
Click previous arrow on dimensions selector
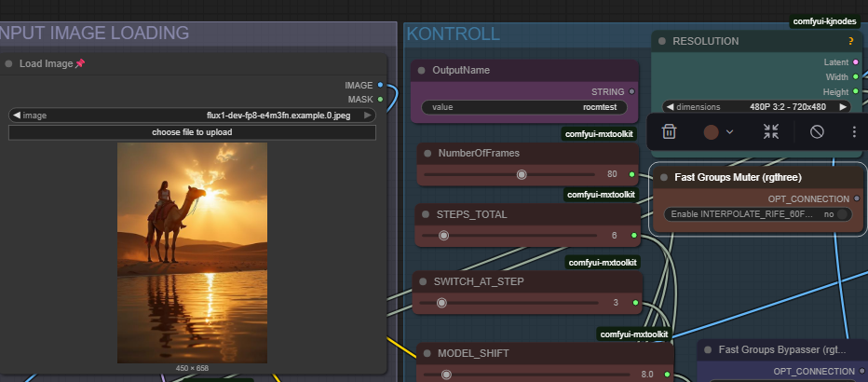(669, 107)
